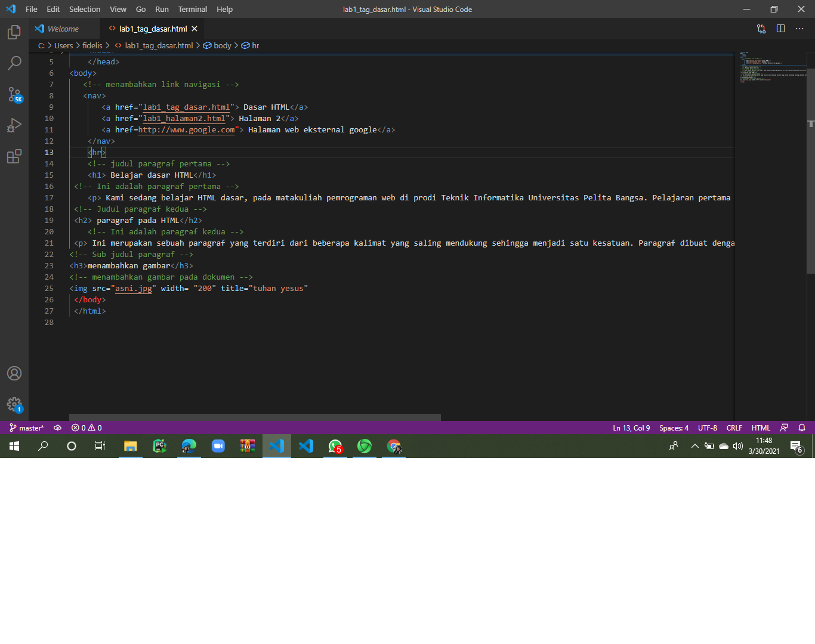Open the feedback smiley in the status bar

click(783, 428)
